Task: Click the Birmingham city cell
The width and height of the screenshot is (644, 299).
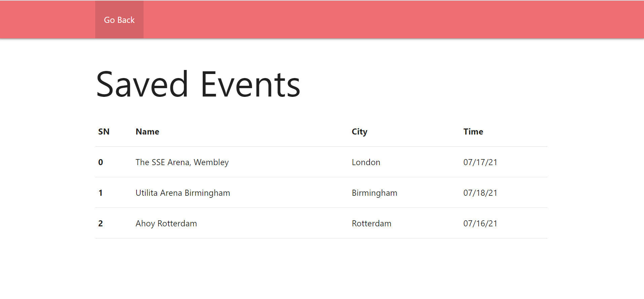Action: coord(374,193)
